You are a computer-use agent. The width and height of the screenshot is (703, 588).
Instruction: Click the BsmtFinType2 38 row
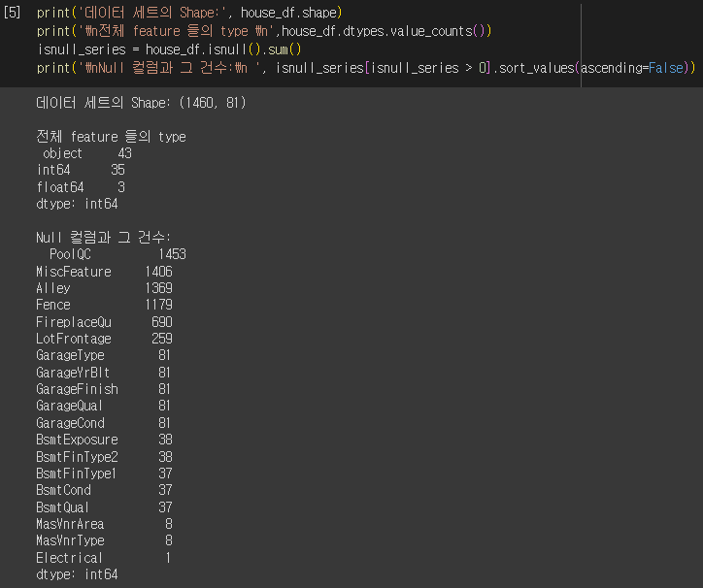pyautogui.click(x=105, y=456)
